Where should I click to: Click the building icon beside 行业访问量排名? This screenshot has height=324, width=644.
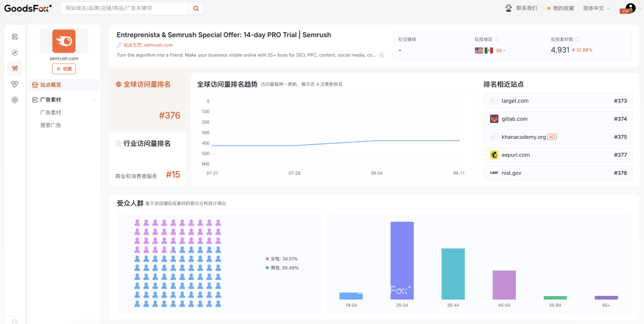point(118,143)
